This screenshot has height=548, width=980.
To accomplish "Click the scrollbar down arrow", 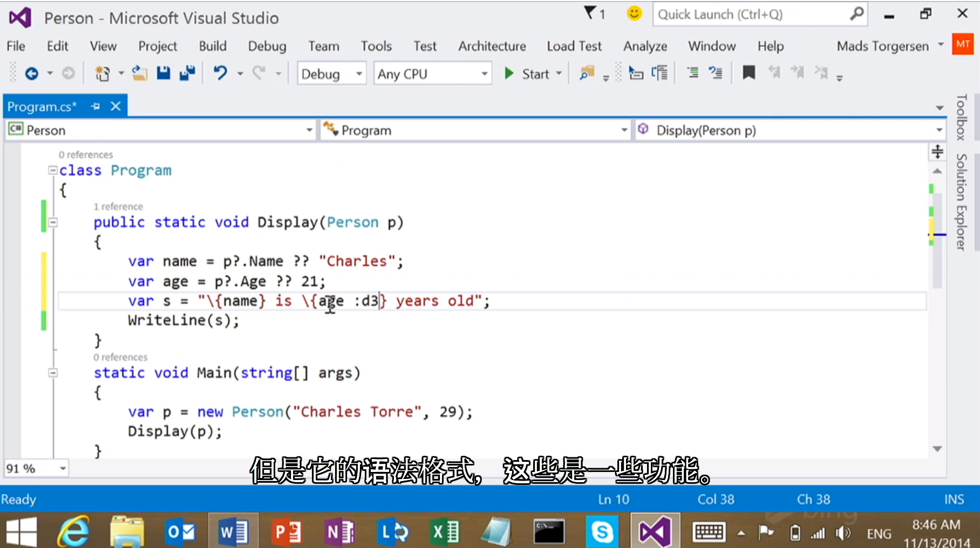I will click(937, 449).
